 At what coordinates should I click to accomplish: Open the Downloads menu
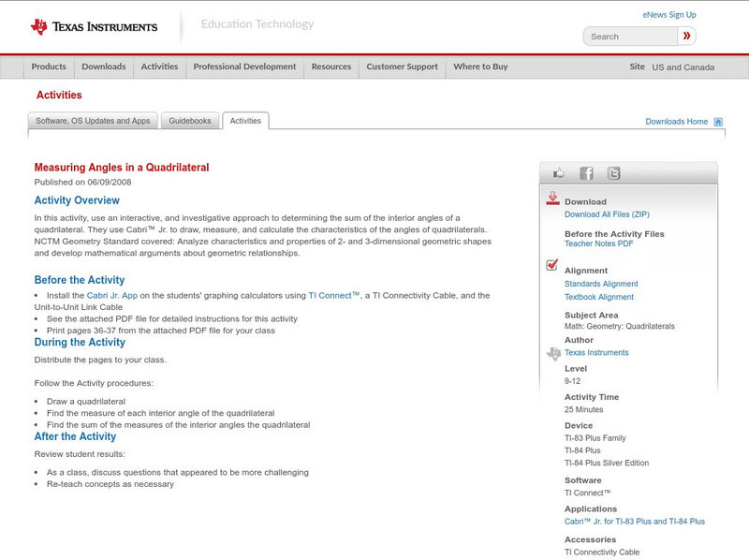104,66
